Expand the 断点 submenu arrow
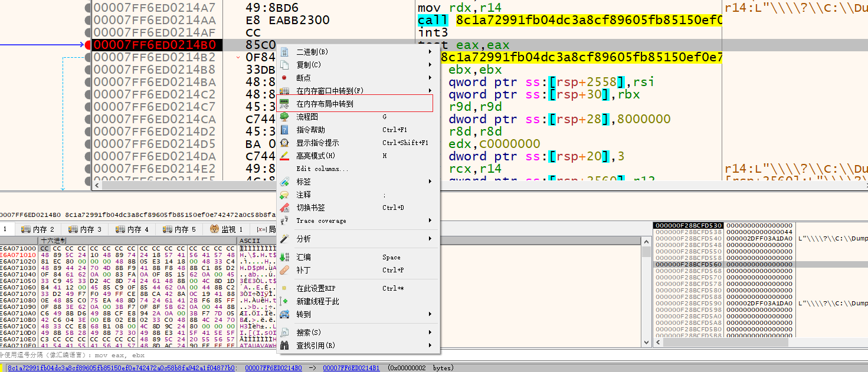Screen dimensions: 868x372 coord(430,78)
